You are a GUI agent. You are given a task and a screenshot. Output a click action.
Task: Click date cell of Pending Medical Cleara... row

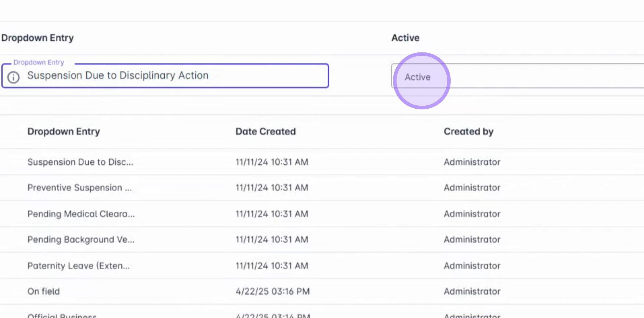coord(272,214)
